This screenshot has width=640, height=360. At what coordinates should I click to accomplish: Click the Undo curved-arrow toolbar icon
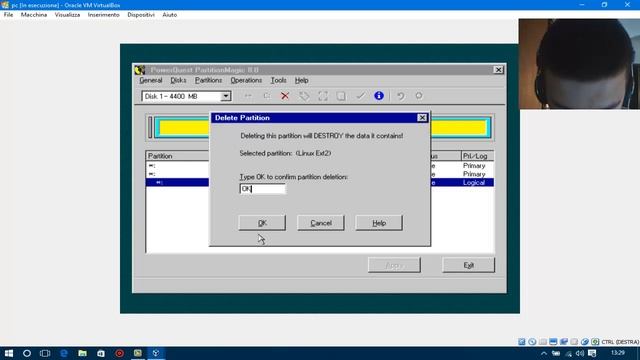tap(400, 96)
